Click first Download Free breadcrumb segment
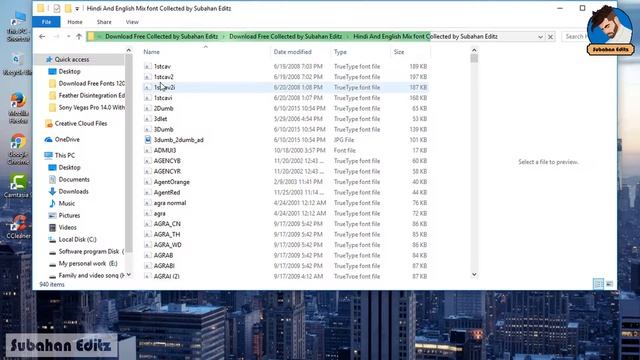The width and height of the screenshot is (640, 360). [x=161, y=37]
